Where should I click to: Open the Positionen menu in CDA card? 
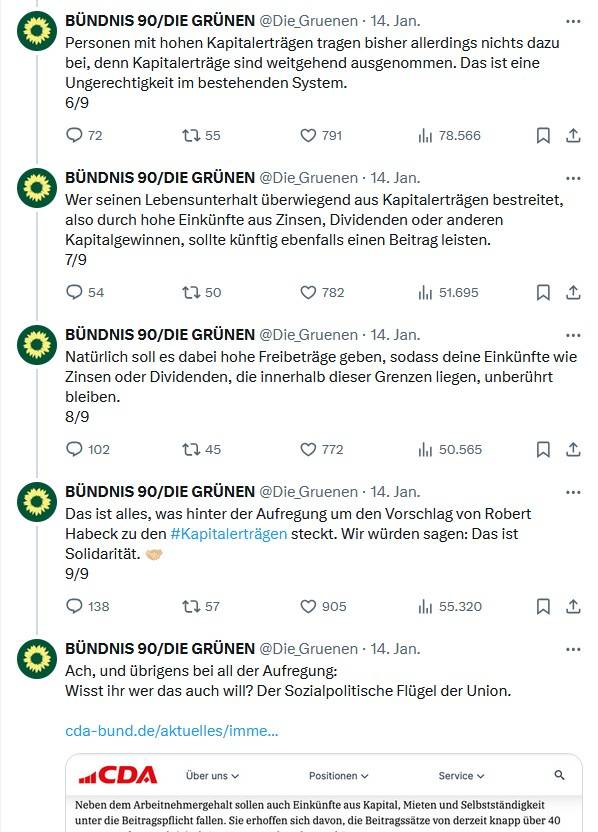coord(339,776)
